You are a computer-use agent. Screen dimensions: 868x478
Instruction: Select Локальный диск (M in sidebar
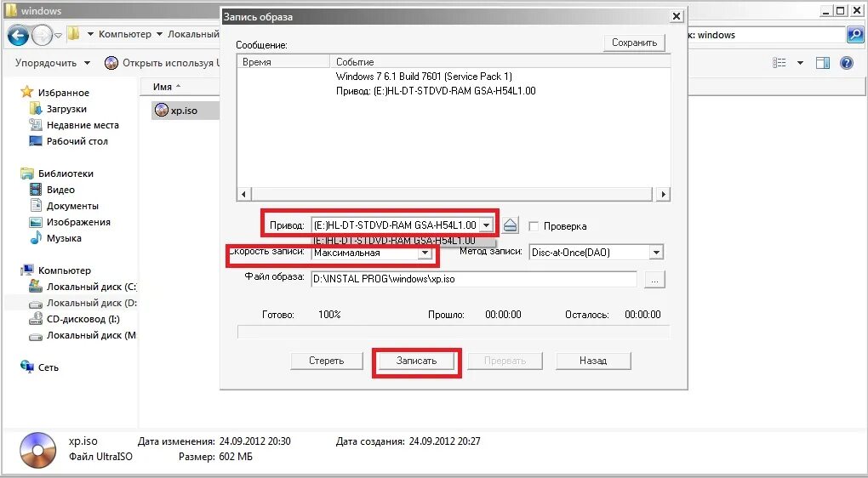point(83,335)
